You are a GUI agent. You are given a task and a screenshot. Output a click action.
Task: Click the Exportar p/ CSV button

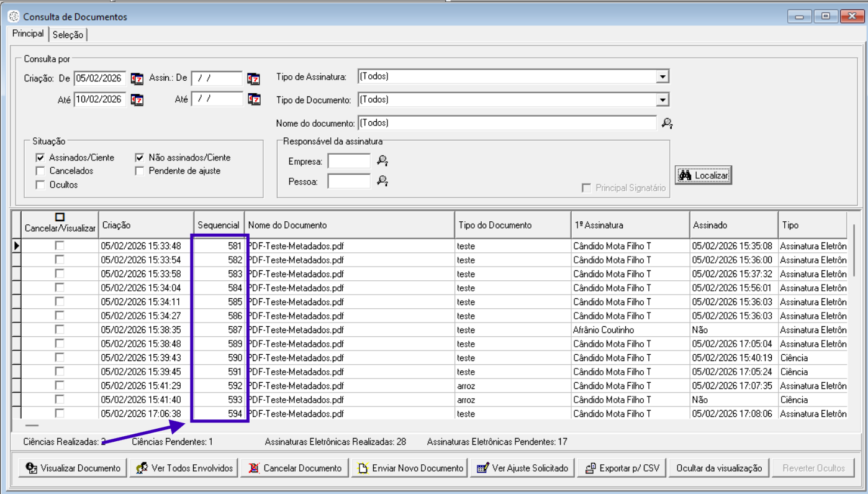pyautogui.click(x=622, y=468)
